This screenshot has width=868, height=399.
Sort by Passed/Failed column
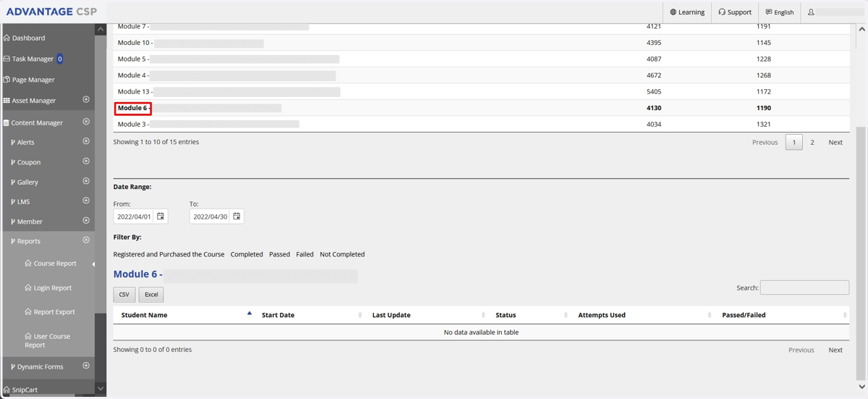tap(783, 315)
